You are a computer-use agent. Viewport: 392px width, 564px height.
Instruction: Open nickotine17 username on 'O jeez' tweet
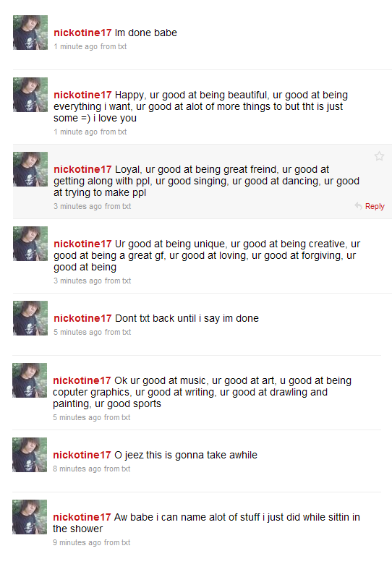pos(82,455)
